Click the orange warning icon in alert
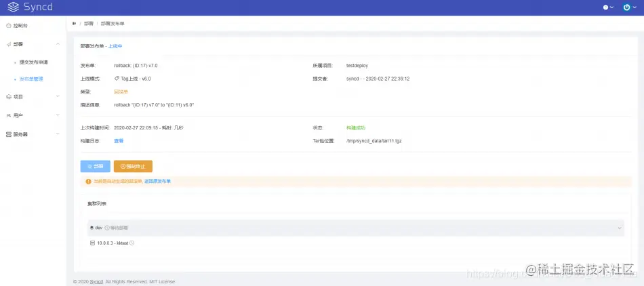The image size is (644, 286). click(x=88, y=181)
